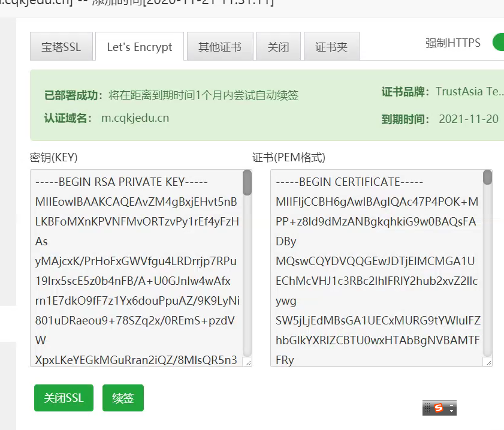Click the Sogou input method S logo
Image resolution: width=504 pixels, height=430 pixels.
[x=439, y=408]
